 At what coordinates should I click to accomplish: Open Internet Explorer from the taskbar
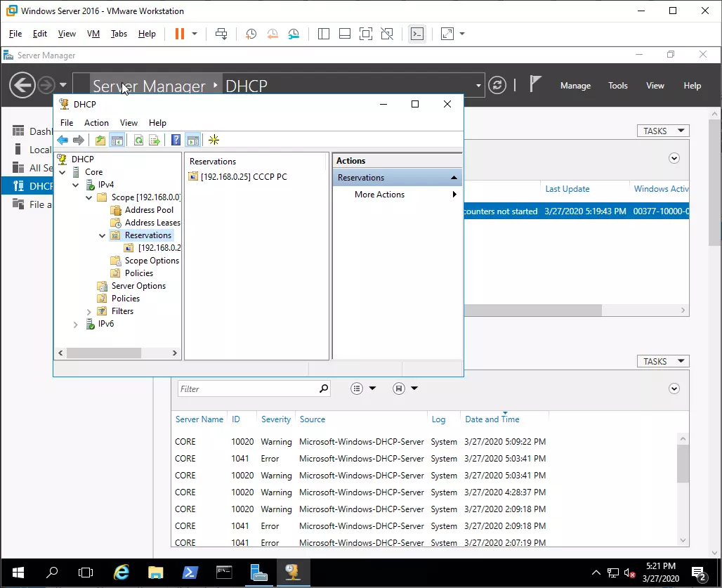pos(122,572)
